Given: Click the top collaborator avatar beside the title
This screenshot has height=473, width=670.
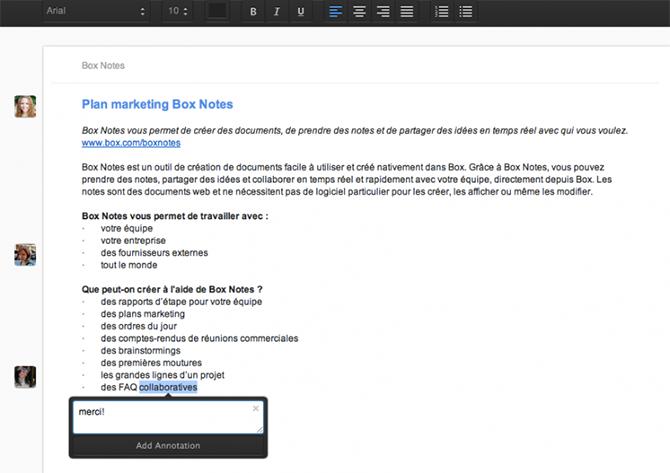Looking at the screenshot, I should 25,106.
